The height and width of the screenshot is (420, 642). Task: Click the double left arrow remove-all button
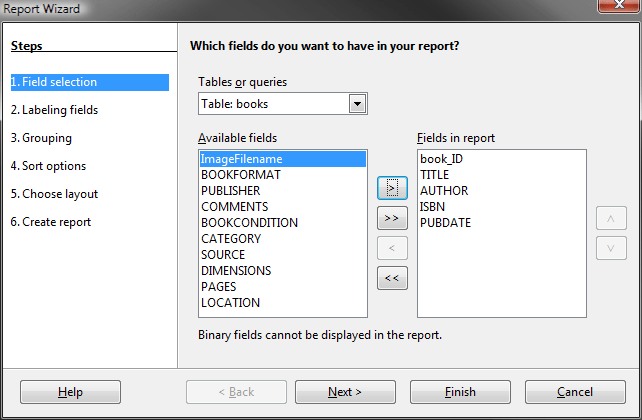(392, 278)
